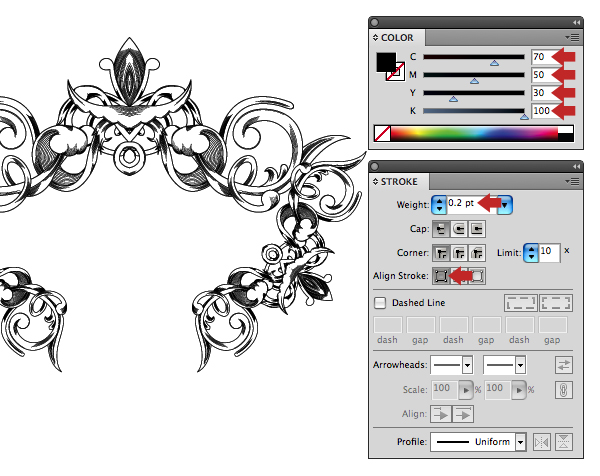Image resolution: width=600 pixels, height=476 pixels.
Task: Click first arrowhead Scale field 100
Action: point(445,390)
